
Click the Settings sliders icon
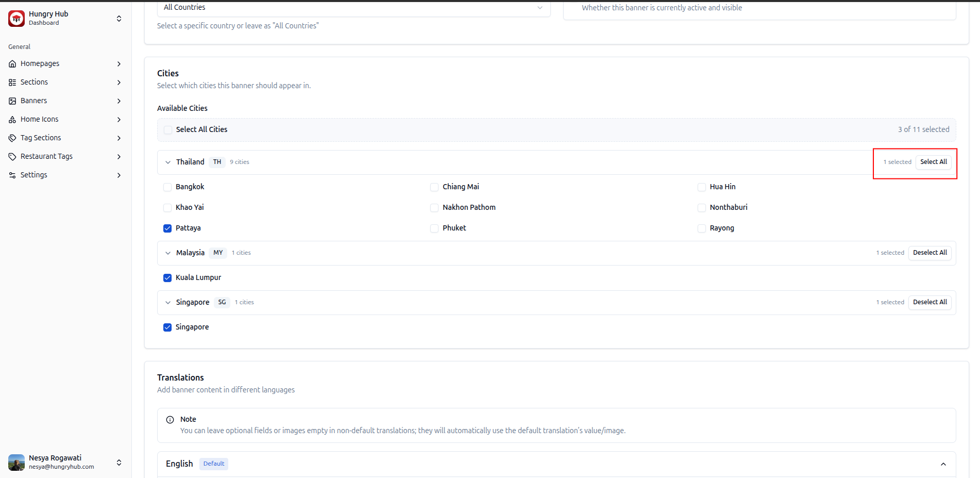coord(12,175)
